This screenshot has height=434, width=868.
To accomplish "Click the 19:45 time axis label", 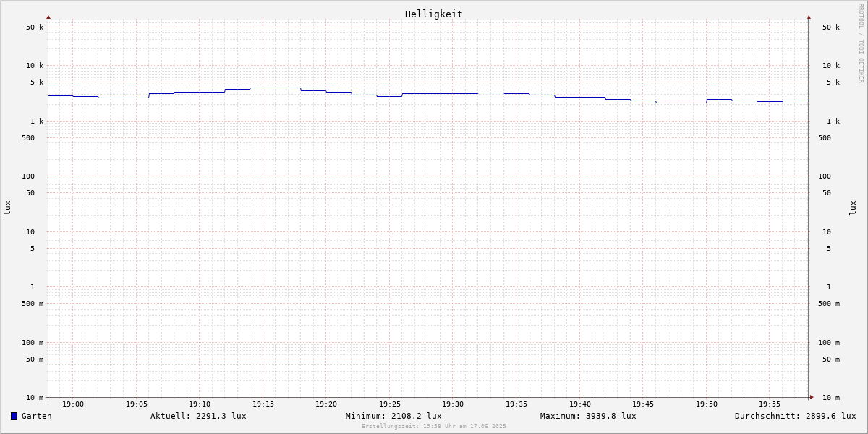I will 643,404.
